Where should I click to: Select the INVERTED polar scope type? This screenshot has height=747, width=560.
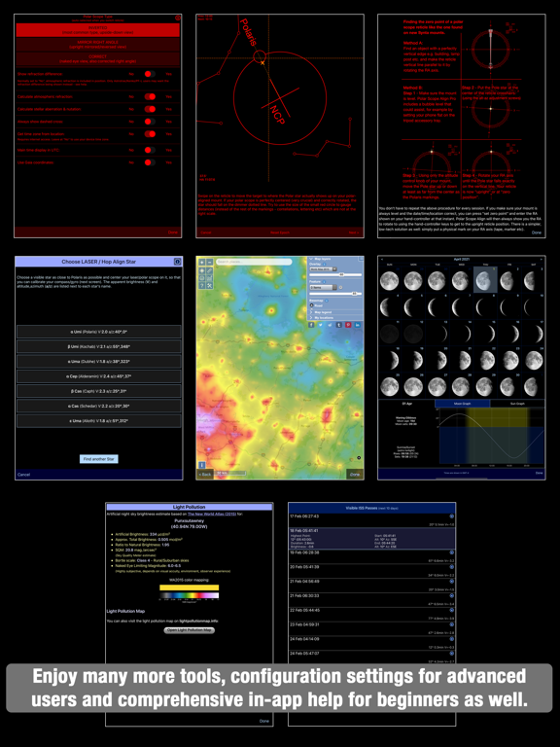click(x=97, y=30)
